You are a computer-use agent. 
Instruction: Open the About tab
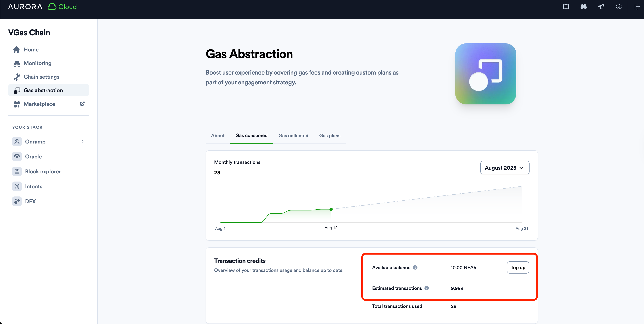(x=218, y=136)
